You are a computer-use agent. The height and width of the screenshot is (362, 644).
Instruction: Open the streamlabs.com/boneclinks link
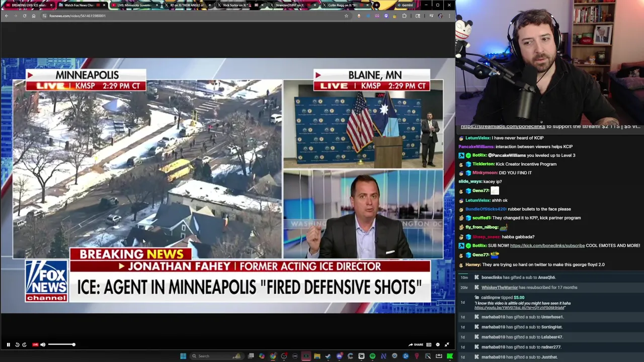pyautogui.click(x=503, y=127)
